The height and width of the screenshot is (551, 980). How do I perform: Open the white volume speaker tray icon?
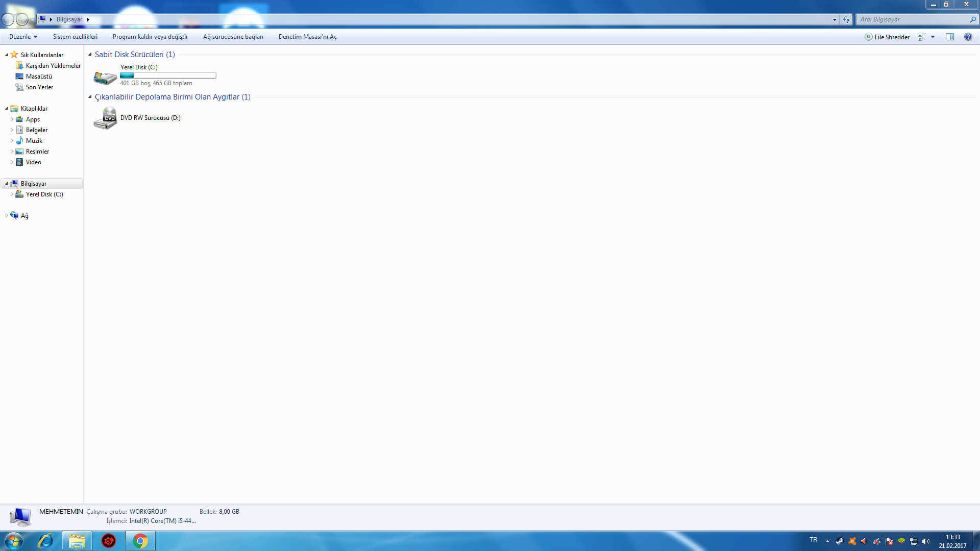click(926, 541)
